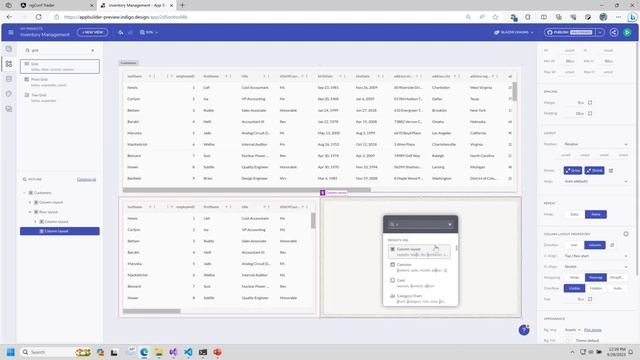The image size is (640, 360).
Task: Set direction to column
Action: (595, 245)
